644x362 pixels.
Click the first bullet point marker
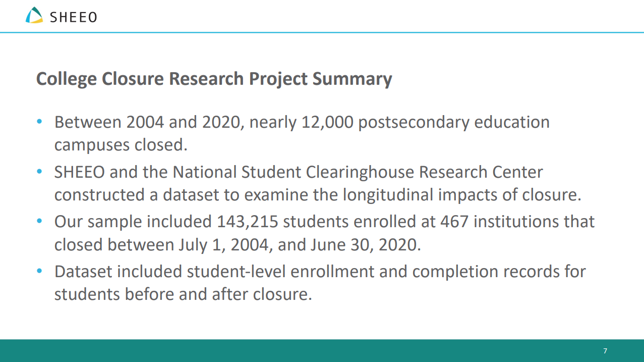[39, 122]
